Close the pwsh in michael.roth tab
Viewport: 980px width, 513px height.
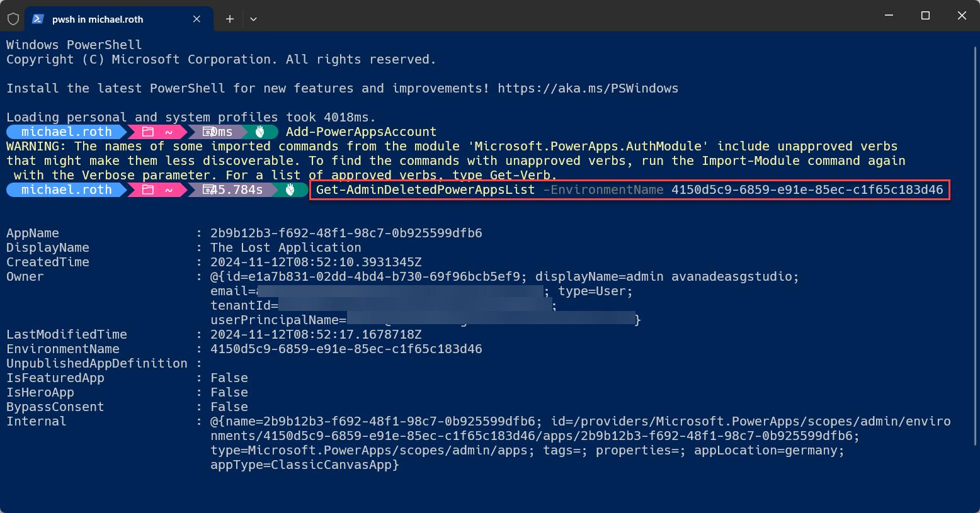[x=197, y=19]
